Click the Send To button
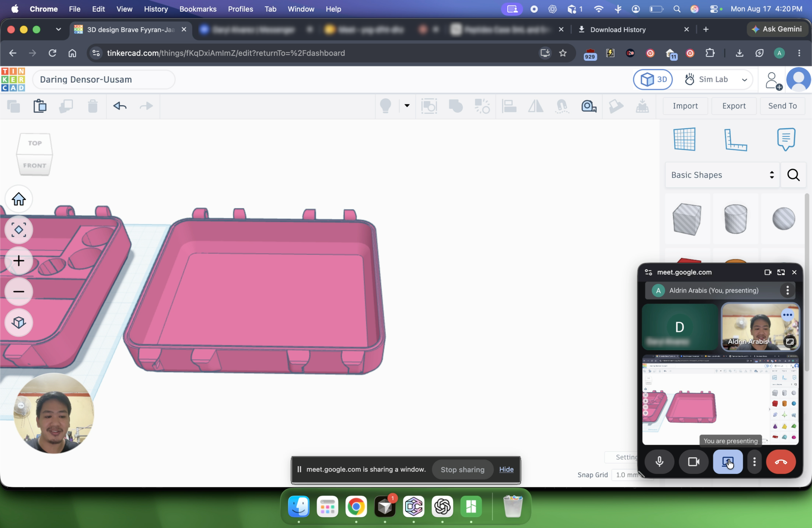This screenshot has width=812, height=528. [782, 106]
